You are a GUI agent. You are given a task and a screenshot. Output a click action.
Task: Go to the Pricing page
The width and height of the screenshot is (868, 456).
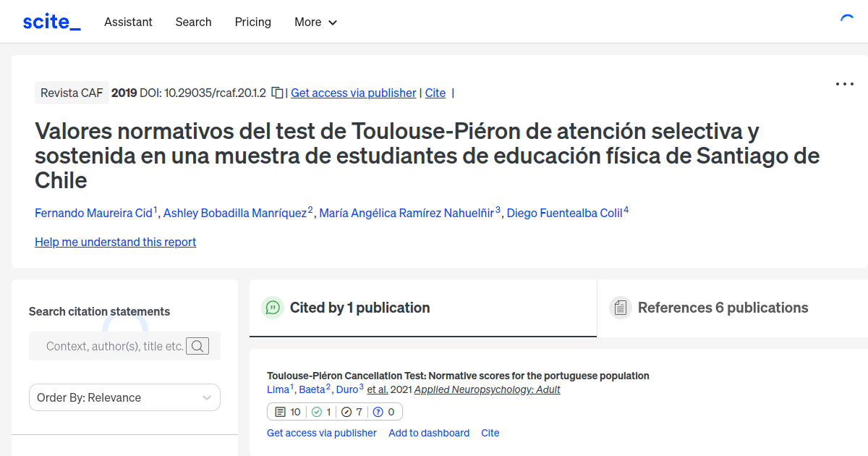point(252,22)
